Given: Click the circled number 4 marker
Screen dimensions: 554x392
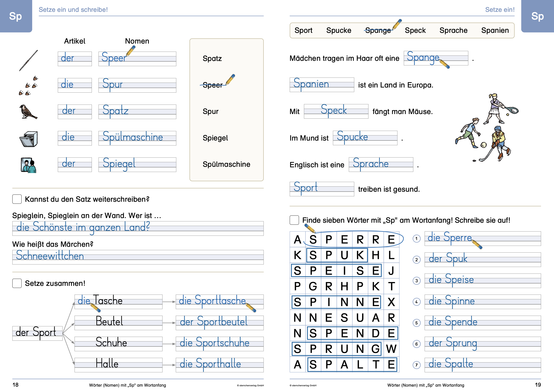Looking at the screenshot, I should 416,302.
